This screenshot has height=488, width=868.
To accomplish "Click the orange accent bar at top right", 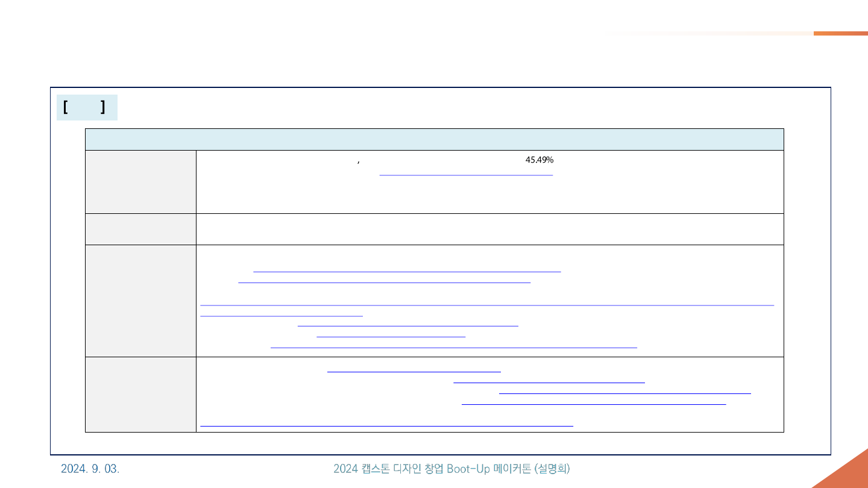I will pos(840,34).
